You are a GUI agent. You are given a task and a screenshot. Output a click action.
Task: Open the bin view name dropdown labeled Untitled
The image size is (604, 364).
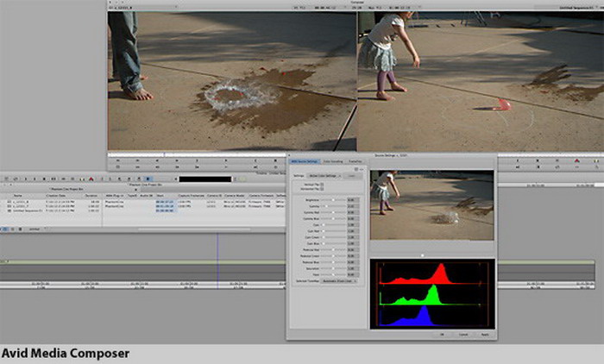coord(36,229)
